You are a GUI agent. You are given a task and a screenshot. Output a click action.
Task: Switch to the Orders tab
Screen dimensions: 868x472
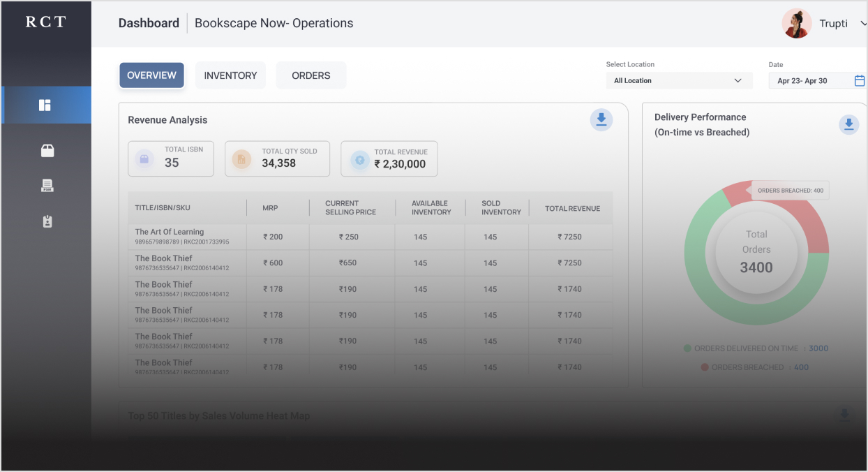[x=310, y=75]
